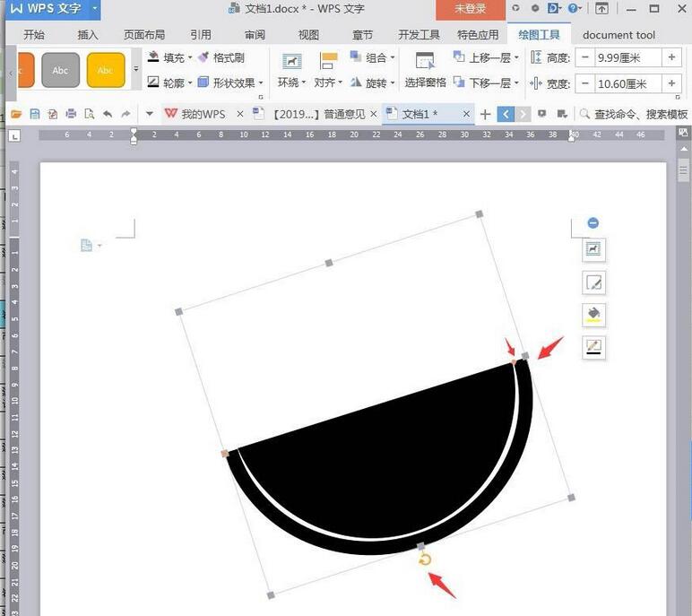Click the 查找命令 search box
Image resolution: width=692 pixels, height=616 pixels.
635,115
